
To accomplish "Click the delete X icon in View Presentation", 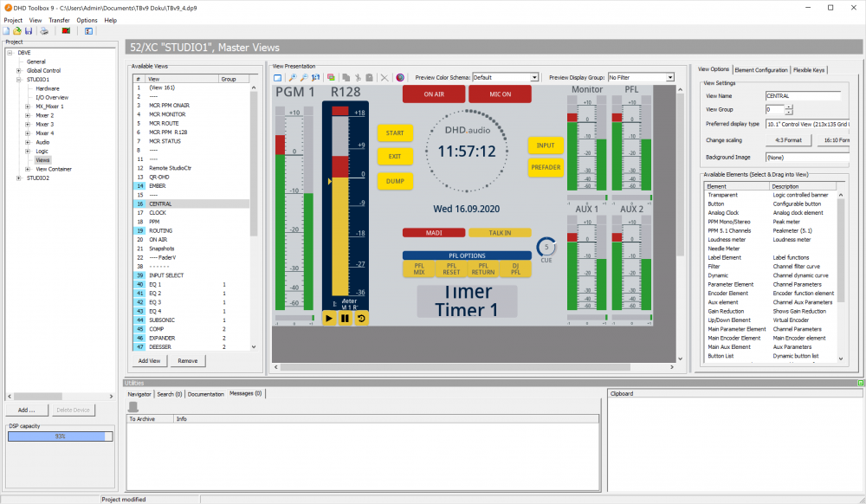I will tap(385, 77).
